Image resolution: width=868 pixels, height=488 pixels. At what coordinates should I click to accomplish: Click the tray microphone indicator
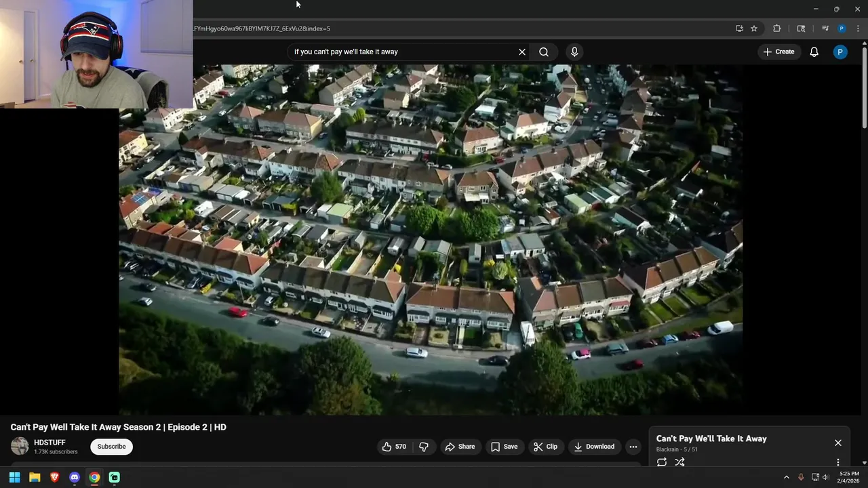click(801, 477)
